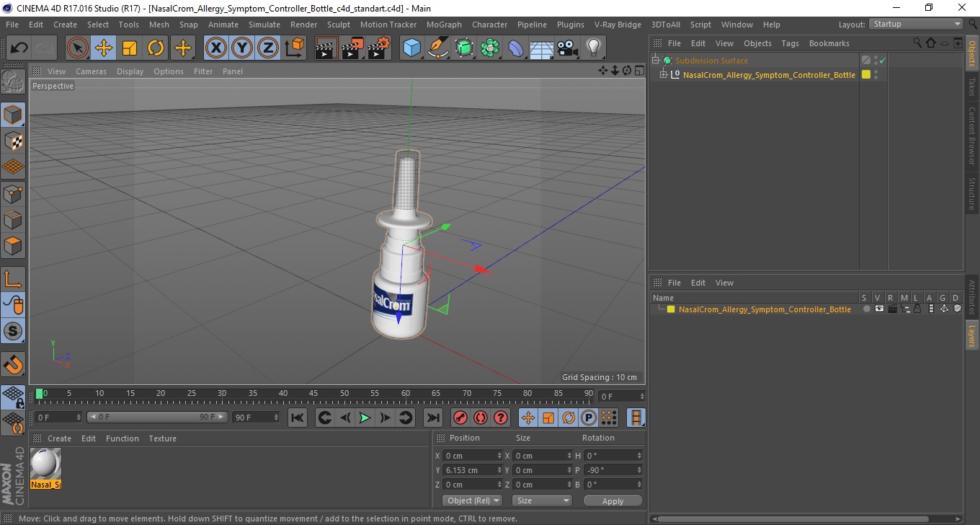The height and width of the screenshot is (525, 980).
Task: Toggle Subdivision Surface enabled checkmark
Action: click(x=883, y=61)
